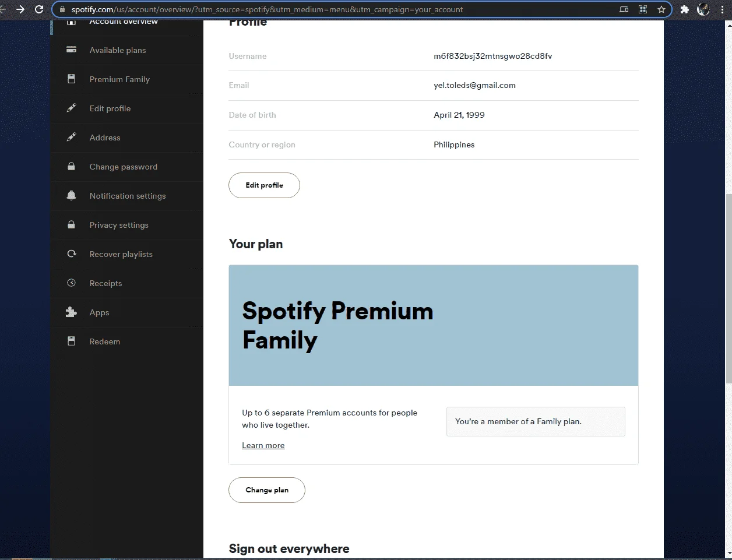The height and width of the screenshot is (560, 732).
Task: Click "You're a member of a Family plan."
Action: click(518, 421)
